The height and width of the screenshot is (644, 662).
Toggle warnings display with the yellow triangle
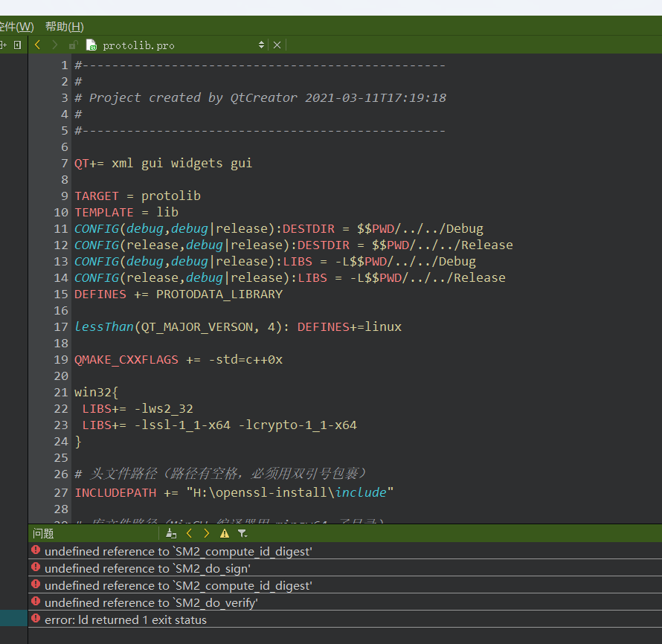[225, 533]
